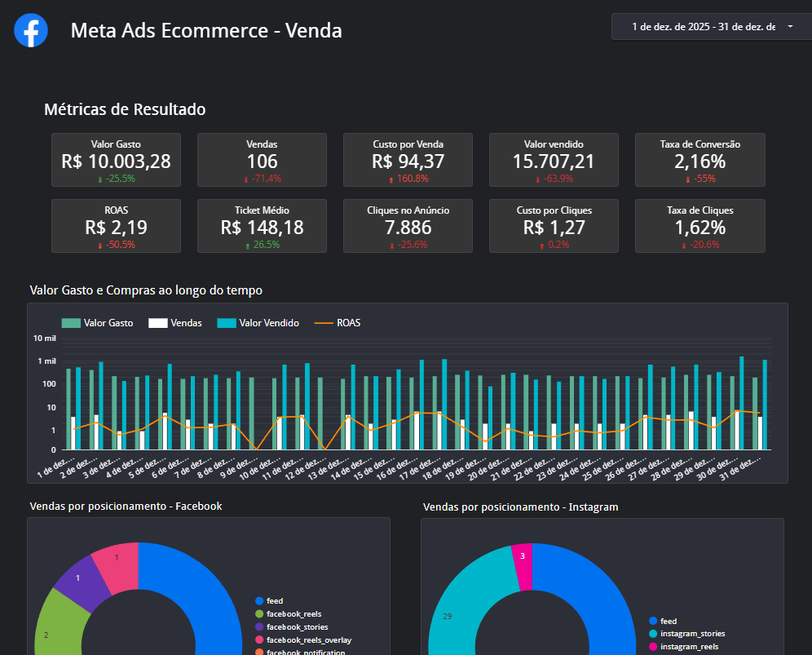This screenshot has width=812, height=655.
Task: Click the -50.5% change under ROAS
Action: click(117, 245)
